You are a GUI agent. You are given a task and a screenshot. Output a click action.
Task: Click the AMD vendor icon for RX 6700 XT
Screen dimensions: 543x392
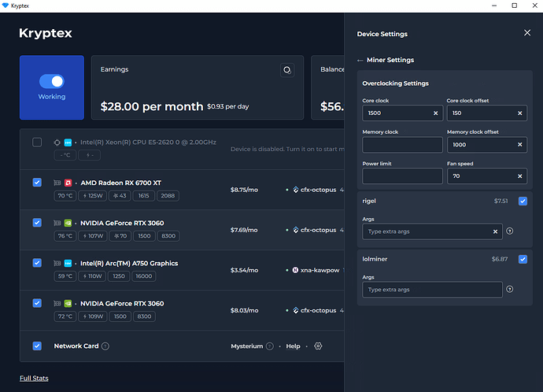[x=68, y=183]
